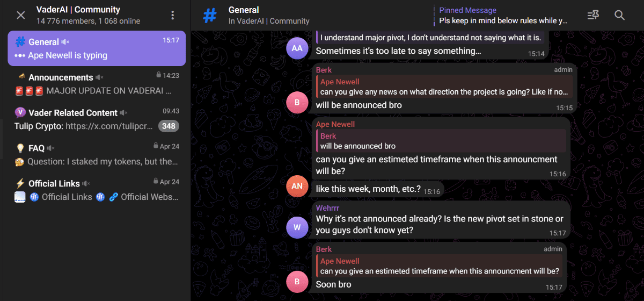
Task: Open the community three-dot options menu
Action: [x=172, y=15]
